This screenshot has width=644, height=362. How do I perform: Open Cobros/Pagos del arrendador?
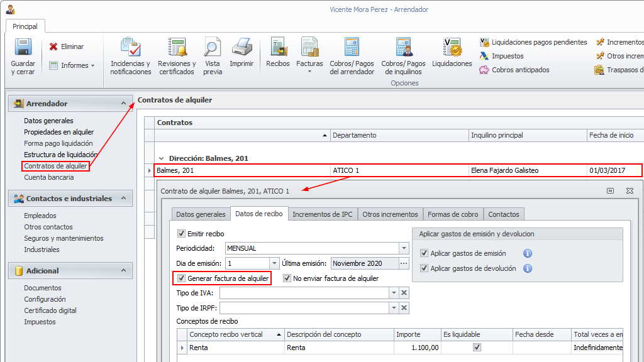[x=352, y=57]
